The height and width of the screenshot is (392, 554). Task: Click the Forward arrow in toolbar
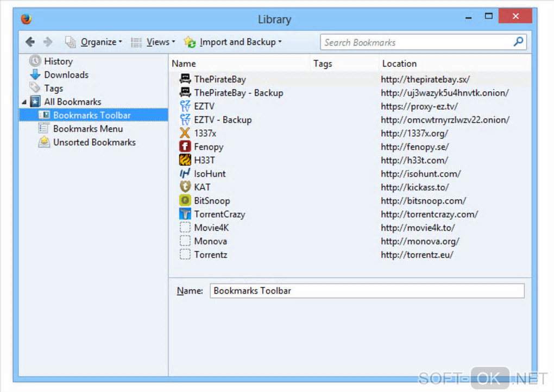click(48, 42)
